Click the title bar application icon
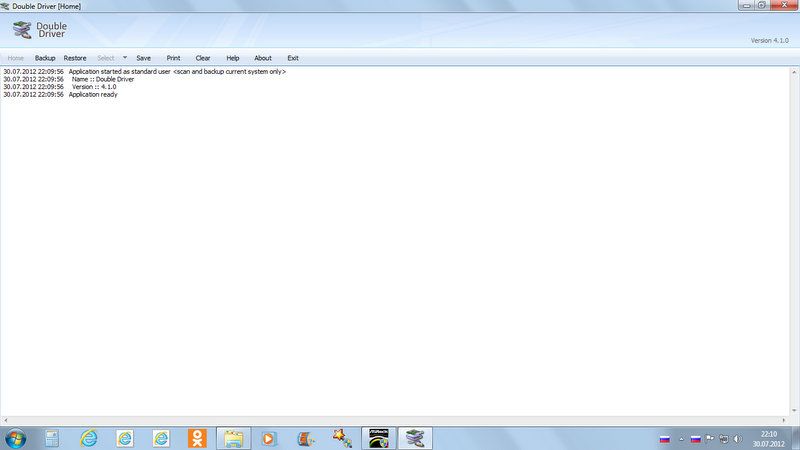Viewport: 800px width, 450px height. (x=5, y=6)
